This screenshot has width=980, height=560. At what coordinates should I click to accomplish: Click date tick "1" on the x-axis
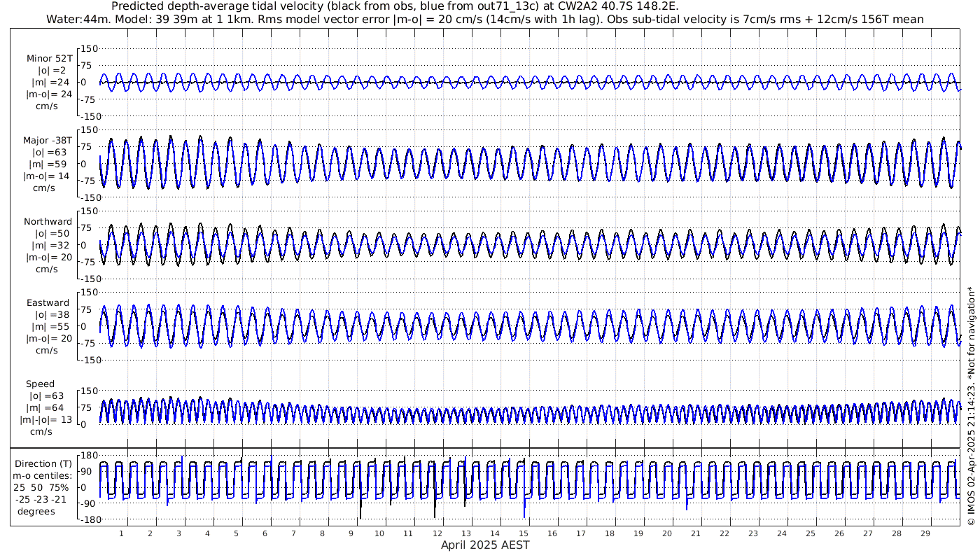pyautogui.click(x=121, y=533)
